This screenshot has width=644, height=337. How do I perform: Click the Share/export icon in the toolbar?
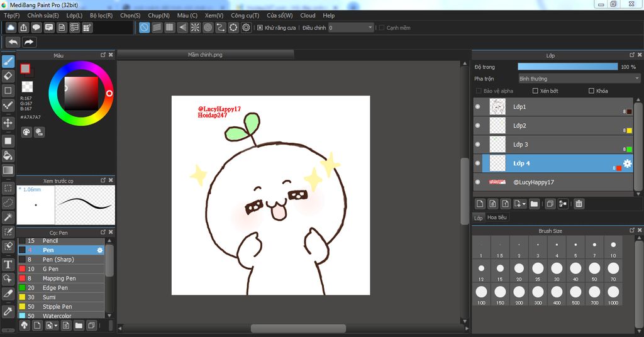tap(23, 28)
